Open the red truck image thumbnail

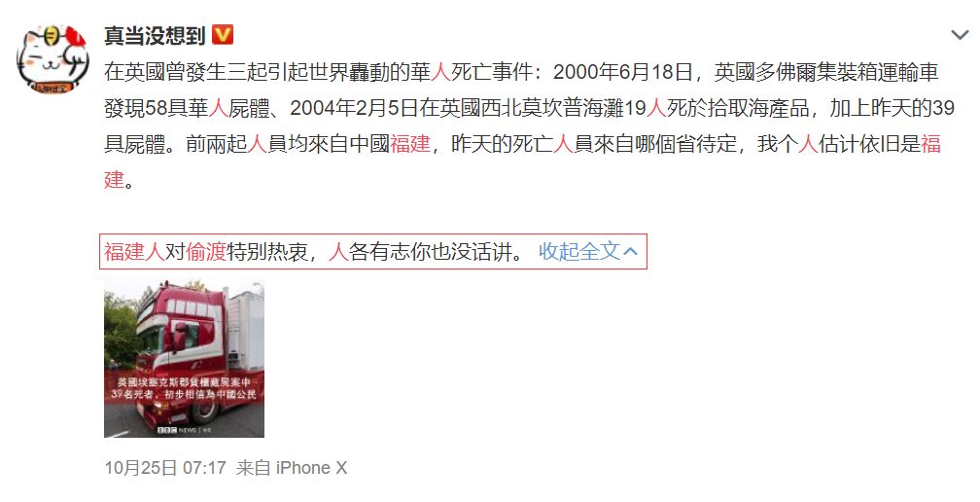185,358
